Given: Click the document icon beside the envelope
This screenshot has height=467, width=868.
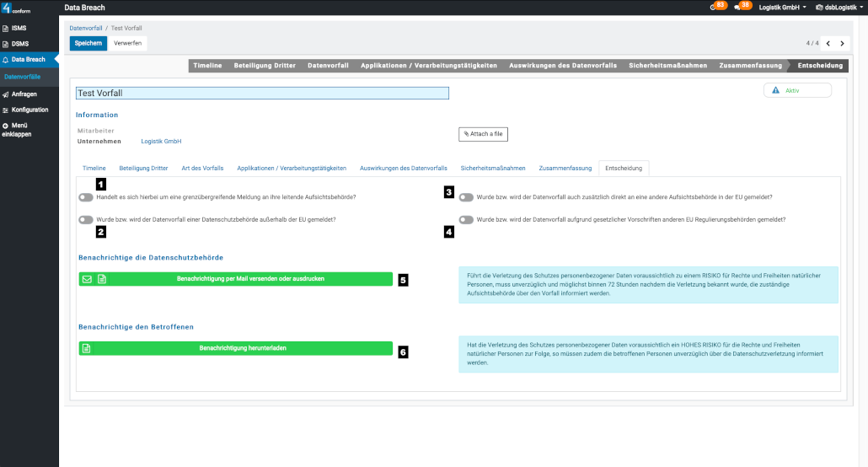Looking at the screenshot, I should coord(101,279).
